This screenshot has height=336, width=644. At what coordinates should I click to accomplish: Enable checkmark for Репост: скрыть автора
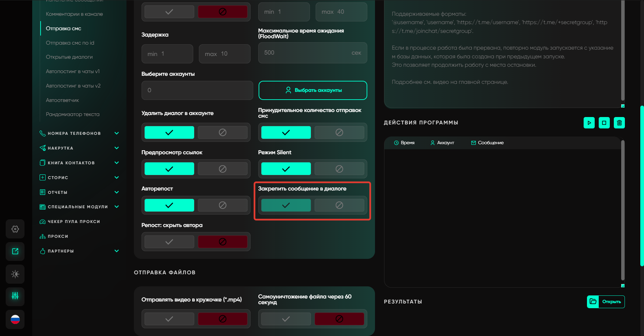(x=169, y=242)
